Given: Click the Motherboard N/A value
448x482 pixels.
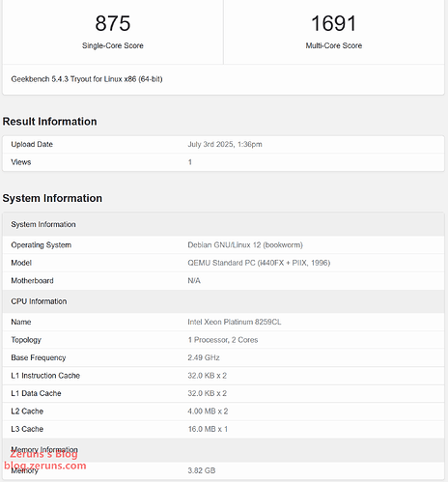Looking at the screenshot, I should 194,281.
